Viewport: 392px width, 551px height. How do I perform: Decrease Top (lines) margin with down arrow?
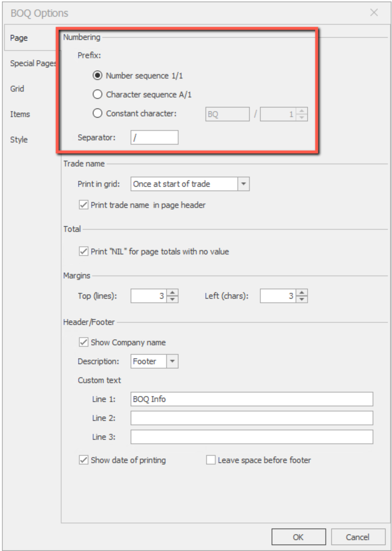pyautogui.click(x=173, y=299)
